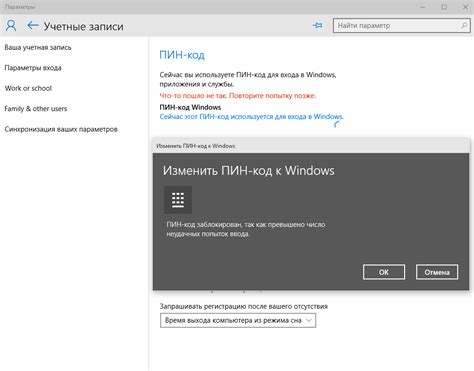
Task: Open Ваша учетная запись section
Action: click(38, 47)
